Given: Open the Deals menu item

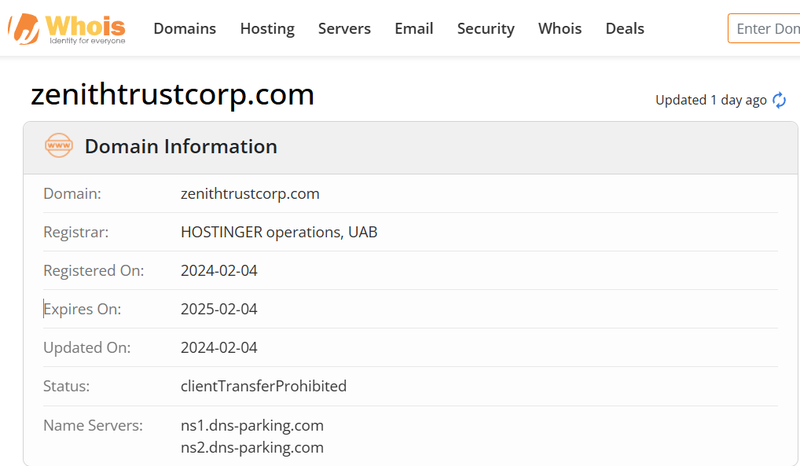Looking at the screenshot, I should (625, 29).
